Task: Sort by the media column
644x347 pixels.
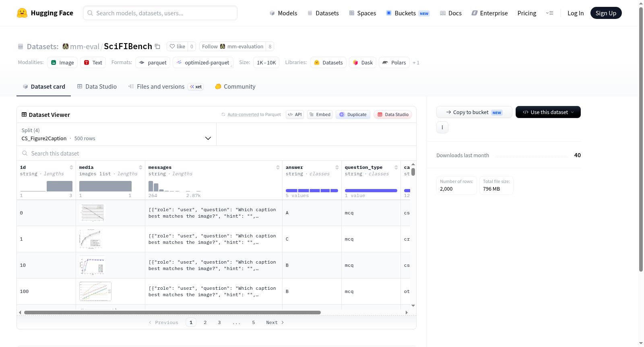Action: coord(140,167)
